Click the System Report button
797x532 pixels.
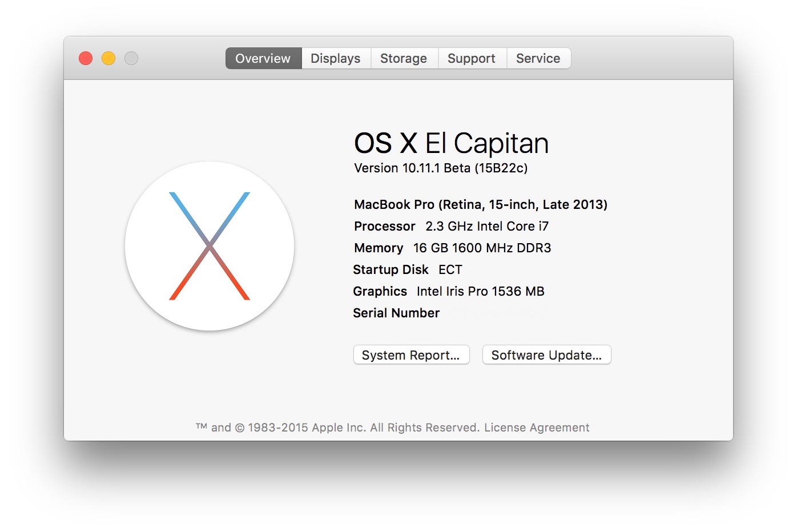411,354
